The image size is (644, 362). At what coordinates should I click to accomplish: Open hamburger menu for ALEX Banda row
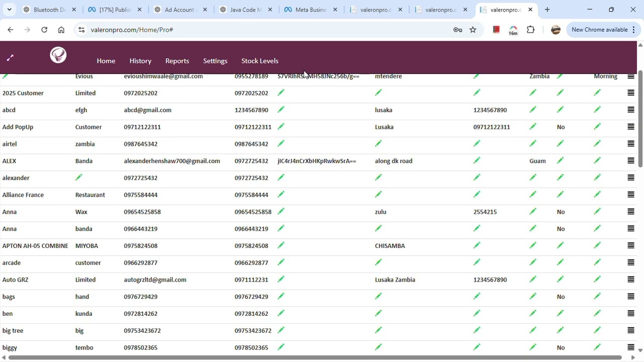point(631,161)
